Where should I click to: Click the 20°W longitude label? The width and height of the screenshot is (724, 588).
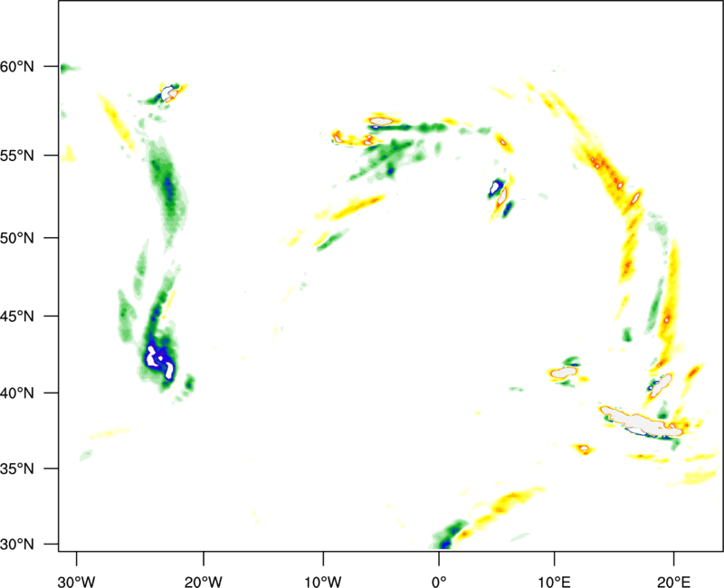click(x=203, y=582)
